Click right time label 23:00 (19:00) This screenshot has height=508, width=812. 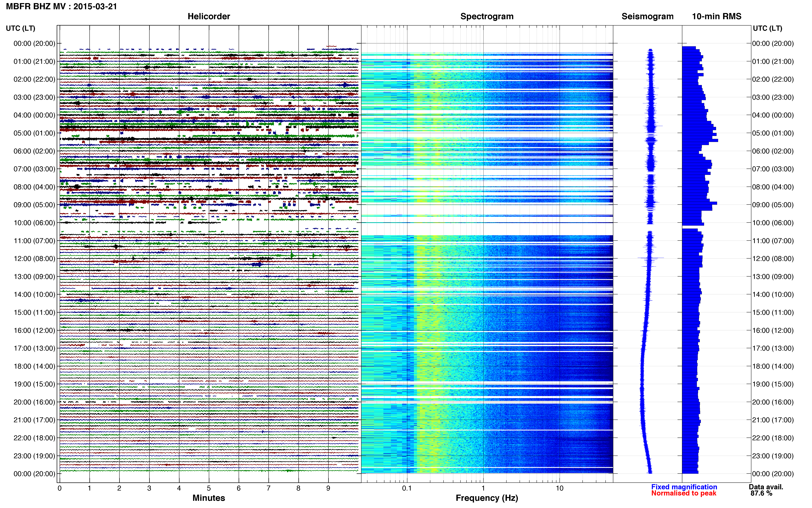773,456
